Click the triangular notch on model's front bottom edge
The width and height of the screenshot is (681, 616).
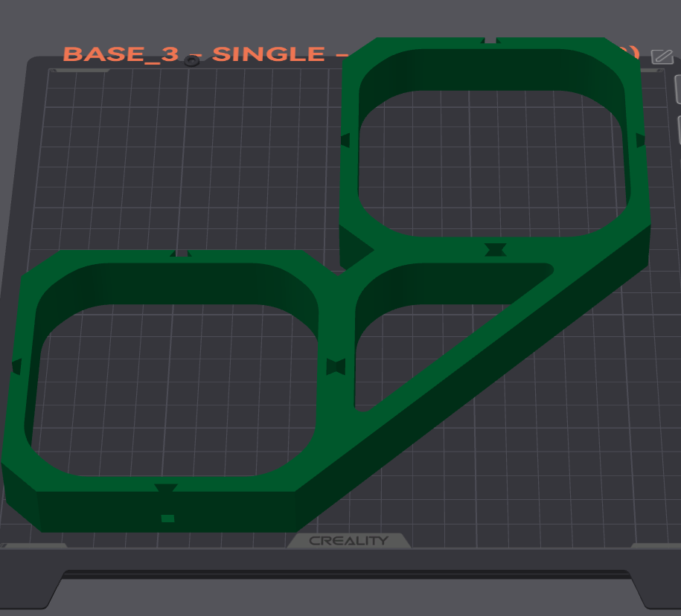(166, 488)
